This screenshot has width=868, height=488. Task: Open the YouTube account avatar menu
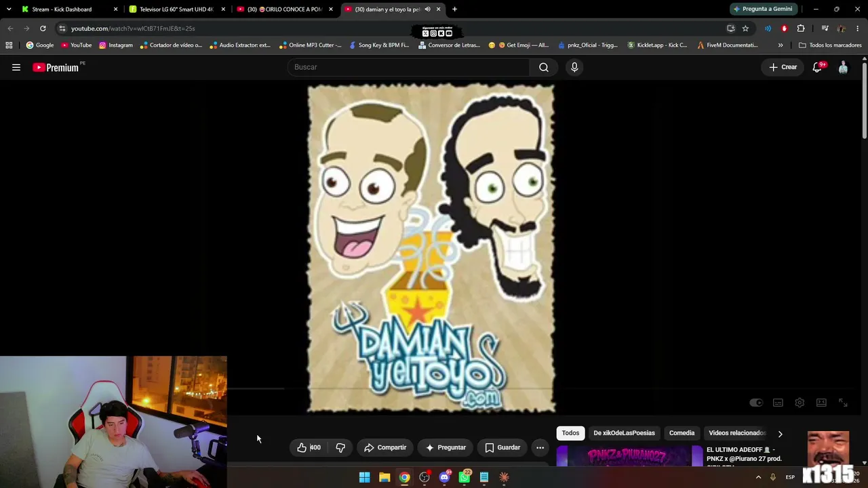843,67
